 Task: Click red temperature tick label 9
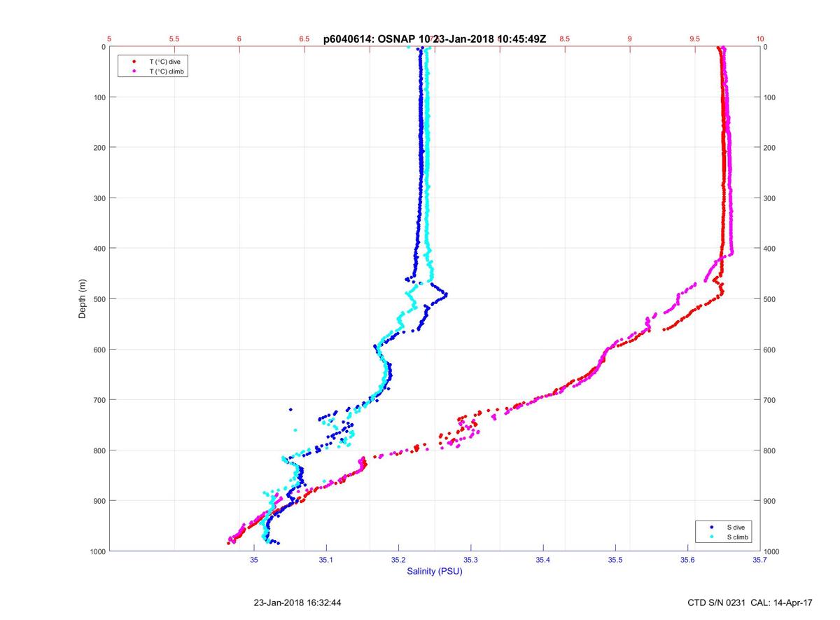pos(630,39)
